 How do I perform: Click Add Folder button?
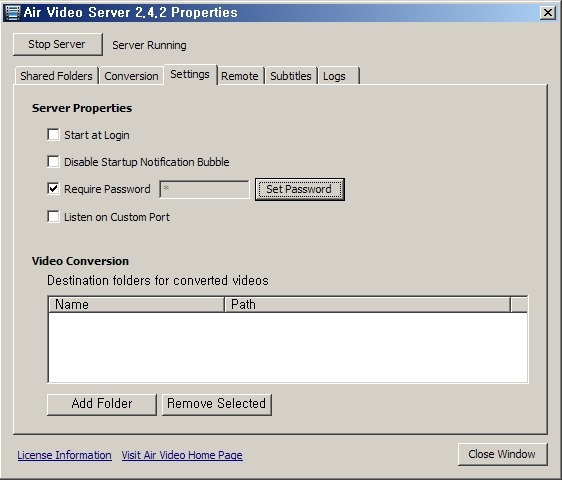(102, 404)
